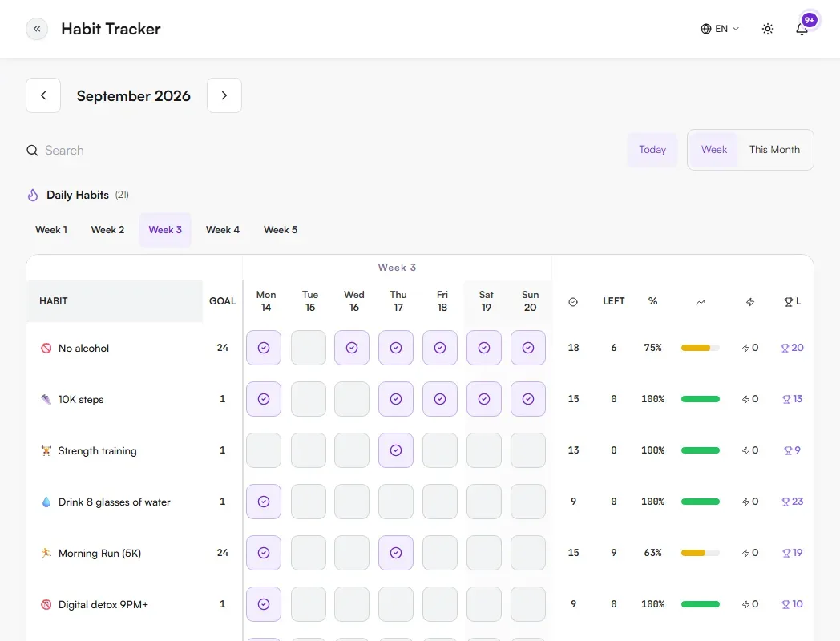Click the Daily Habits flame icon

(33, 195)
